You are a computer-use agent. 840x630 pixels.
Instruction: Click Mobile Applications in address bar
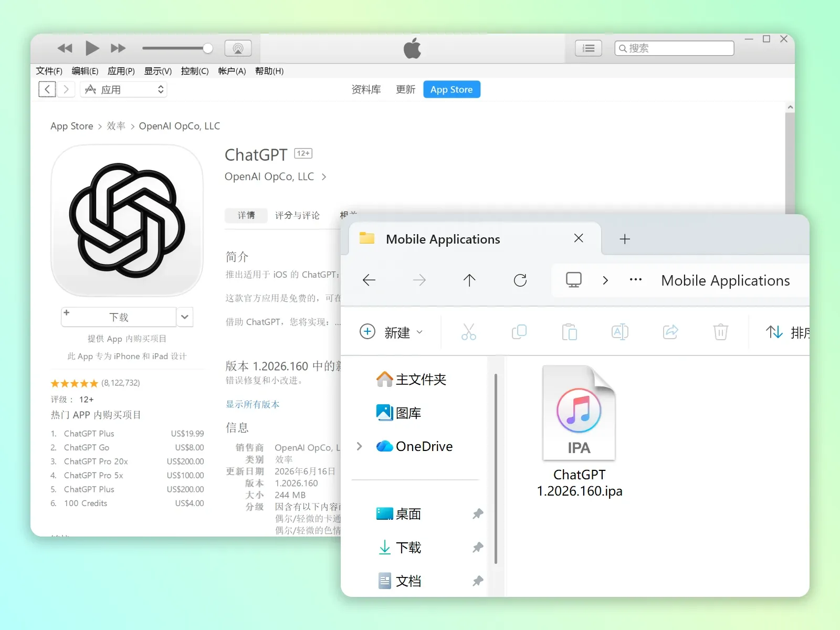click(726, 280)
